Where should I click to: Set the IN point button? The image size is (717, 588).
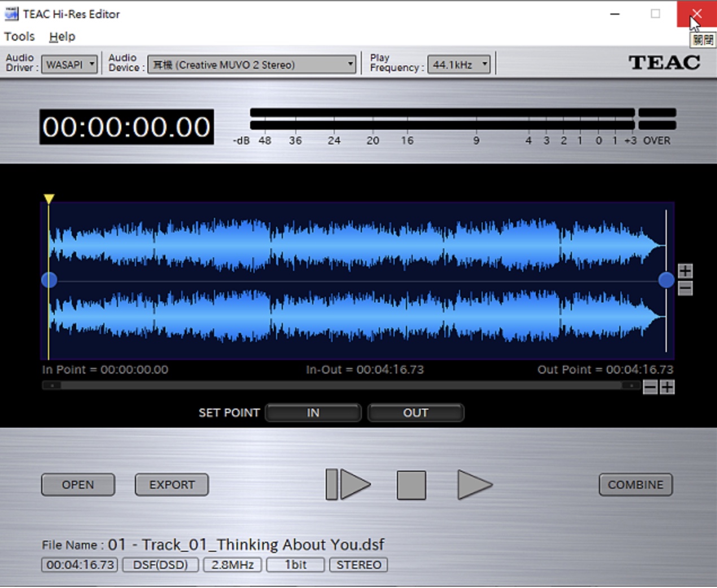(313, 413)
